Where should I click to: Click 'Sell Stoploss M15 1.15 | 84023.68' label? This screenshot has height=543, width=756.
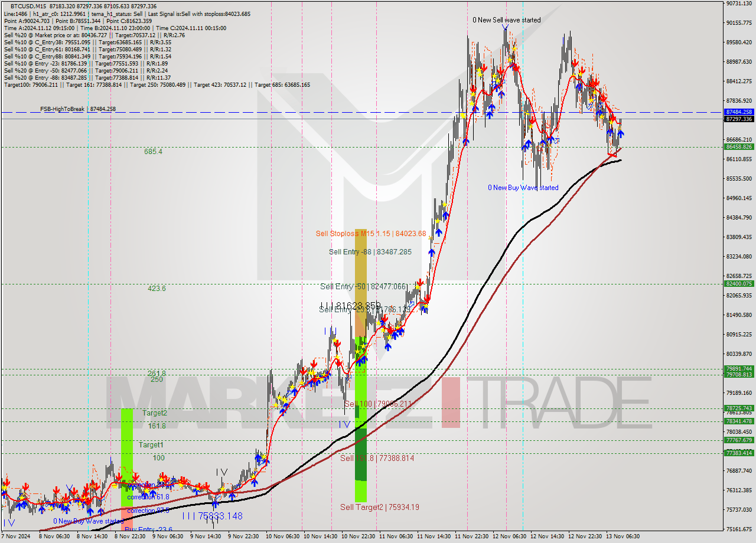click(x=371, y=234)
